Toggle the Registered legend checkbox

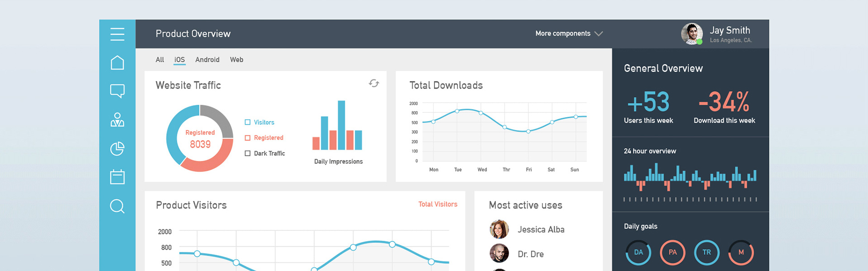coord(247,138)
